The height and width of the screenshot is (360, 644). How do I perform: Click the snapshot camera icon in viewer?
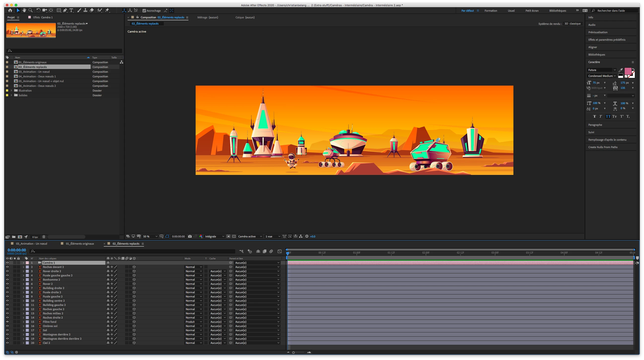190,236
